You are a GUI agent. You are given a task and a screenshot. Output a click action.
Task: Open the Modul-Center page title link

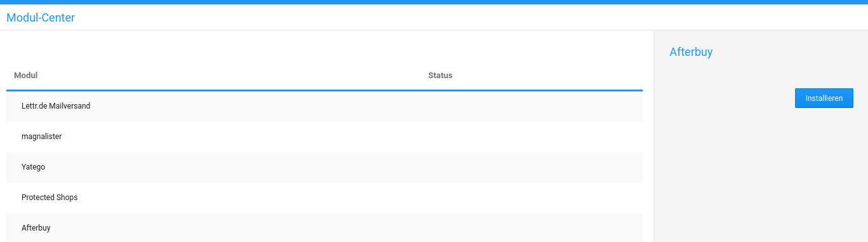pos(41,18)
